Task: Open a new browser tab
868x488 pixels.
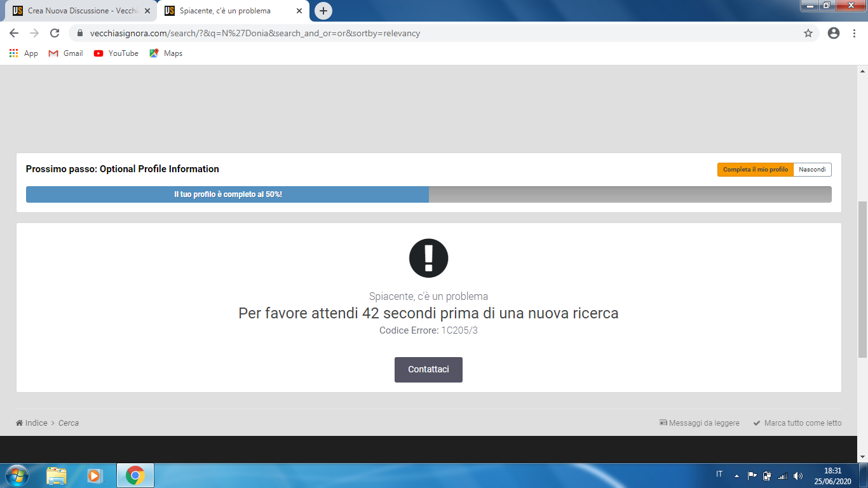Action: [323, 11]
